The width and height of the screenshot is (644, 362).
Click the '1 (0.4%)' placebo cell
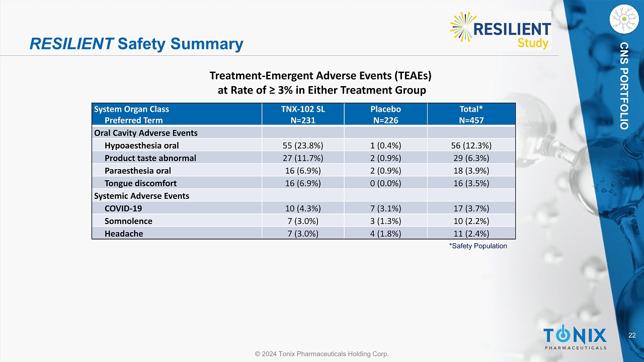(x=386, y=146)
